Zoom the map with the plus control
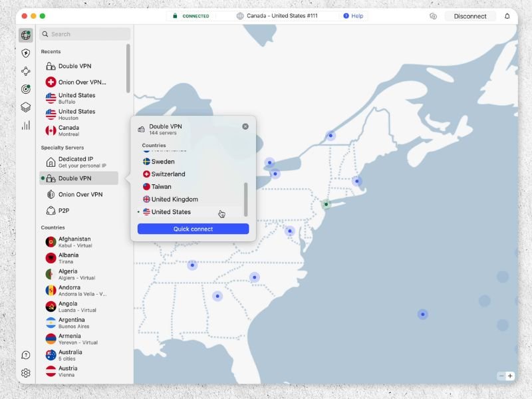The height and width of the screenshot is (399, 532). [509, 376]
